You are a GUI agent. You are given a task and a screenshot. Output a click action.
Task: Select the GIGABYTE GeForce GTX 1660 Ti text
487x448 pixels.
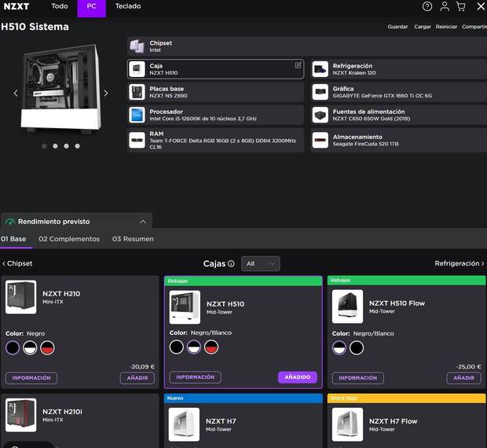pyautogui.click(x=383, y=96)
